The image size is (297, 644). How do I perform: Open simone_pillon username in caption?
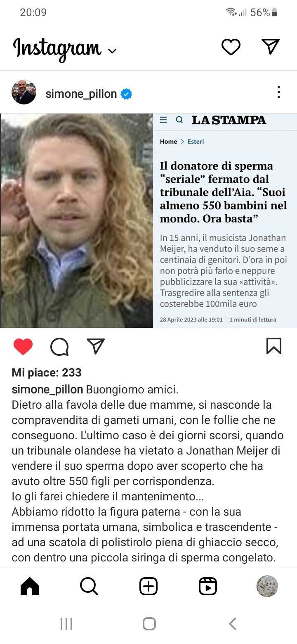click(x=47, y=390)
